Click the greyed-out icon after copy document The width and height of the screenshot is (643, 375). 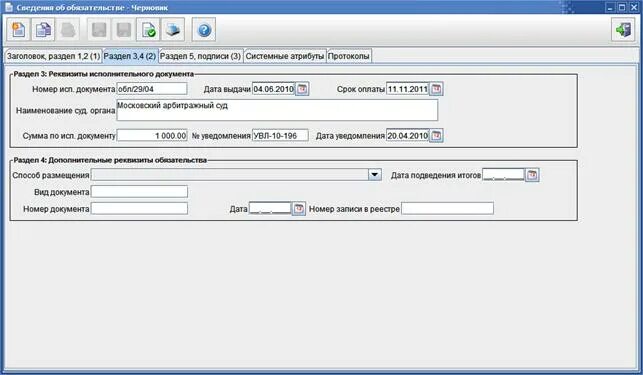tap(68, 30)
